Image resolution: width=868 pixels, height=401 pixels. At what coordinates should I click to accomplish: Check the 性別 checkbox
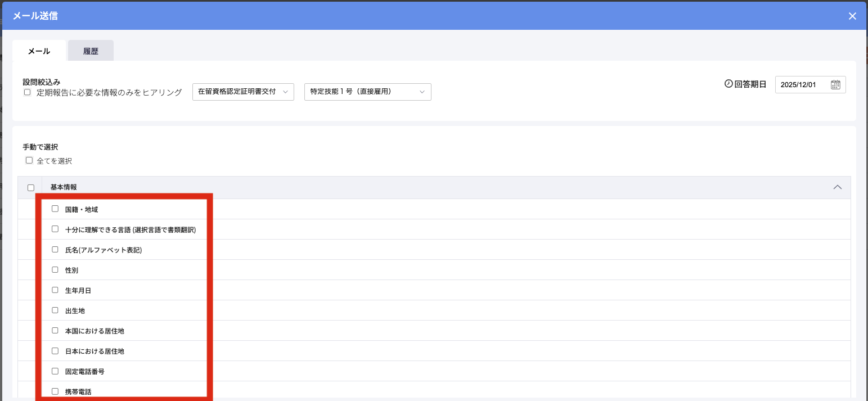coord(55,269)
